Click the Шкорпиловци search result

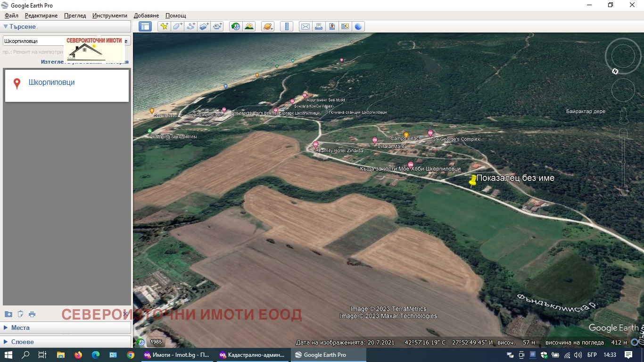pyautogui.click(x=51, y=82)
